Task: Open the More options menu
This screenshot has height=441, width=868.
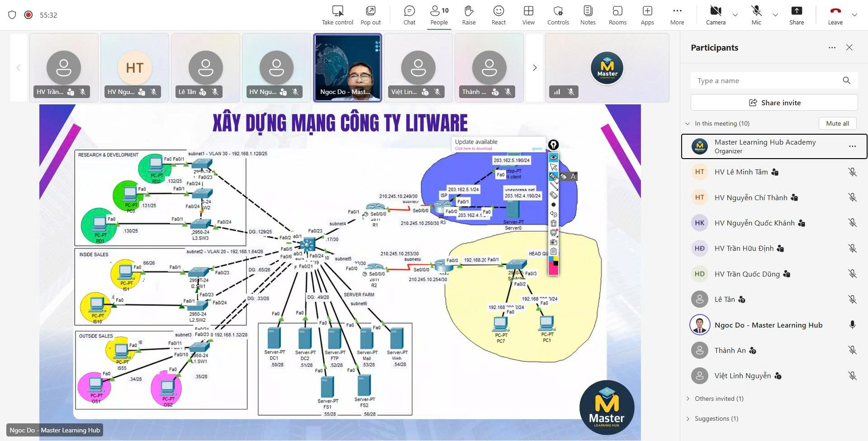Action: click(x=677, y=15)
